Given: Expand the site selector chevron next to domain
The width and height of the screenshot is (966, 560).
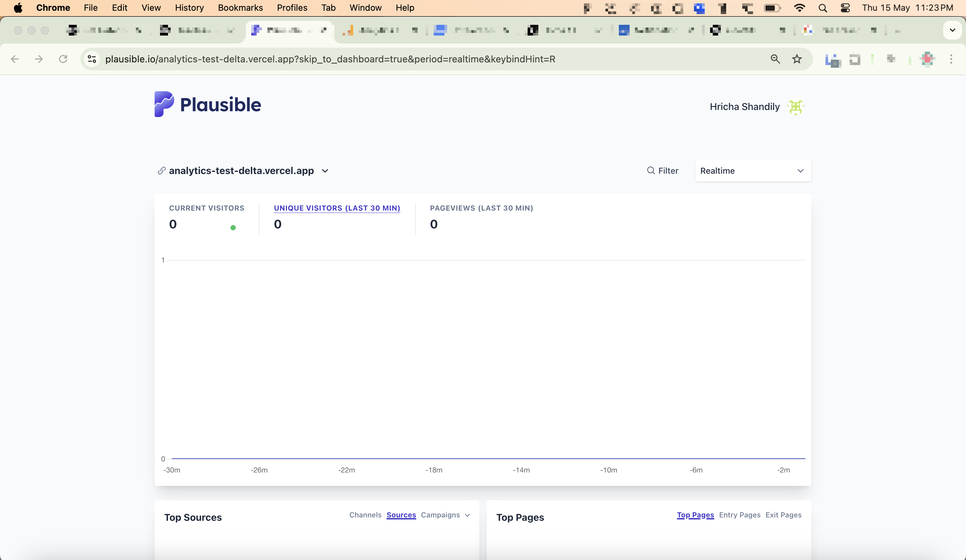Looking at the screenshot, I should click(325, 171).
